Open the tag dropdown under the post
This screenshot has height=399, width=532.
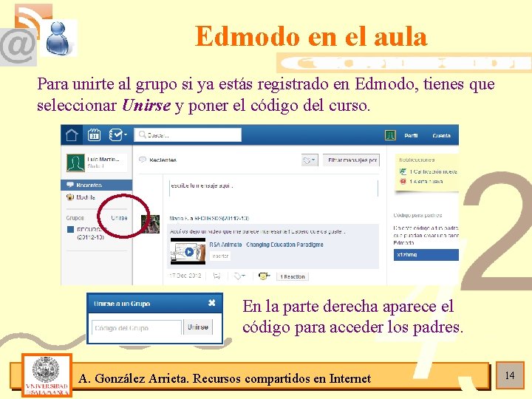239,276
